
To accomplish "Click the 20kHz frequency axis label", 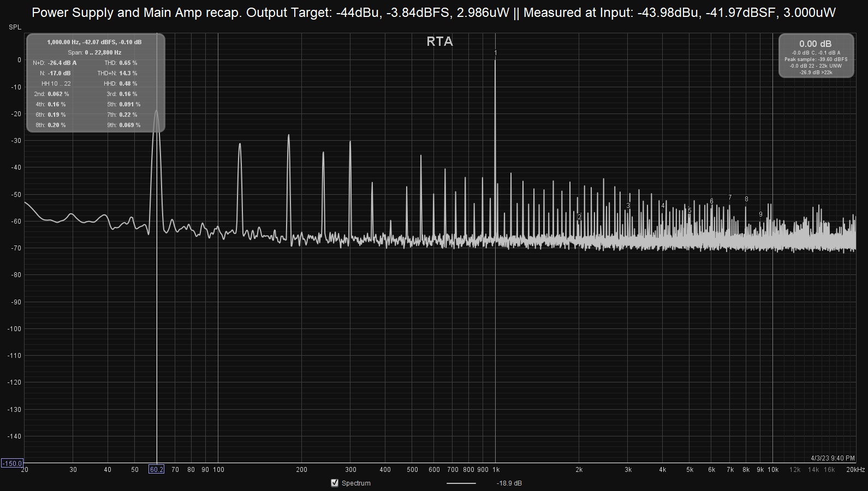I will [855, 470].
